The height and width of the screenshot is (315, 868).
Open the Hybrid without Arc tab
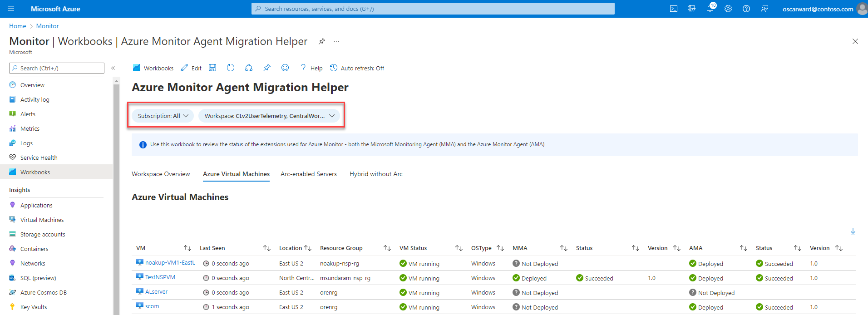(376, 174)
